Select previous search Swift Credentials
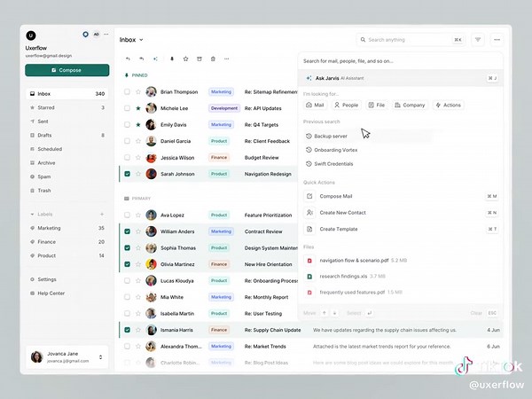 tap(330, 164)
